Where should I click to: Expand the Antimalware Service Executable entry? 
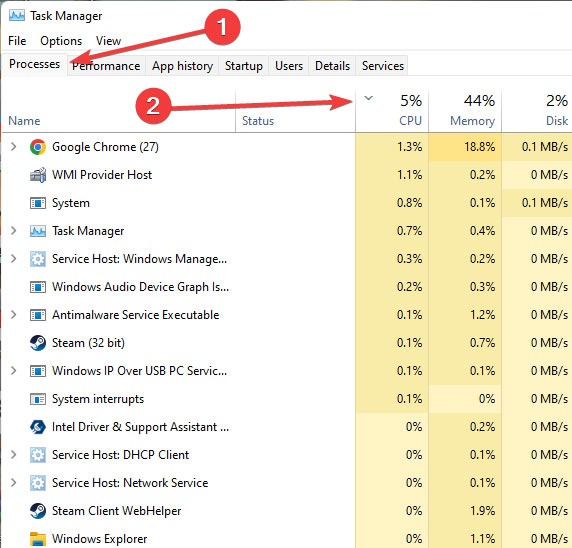coord(13,314)
